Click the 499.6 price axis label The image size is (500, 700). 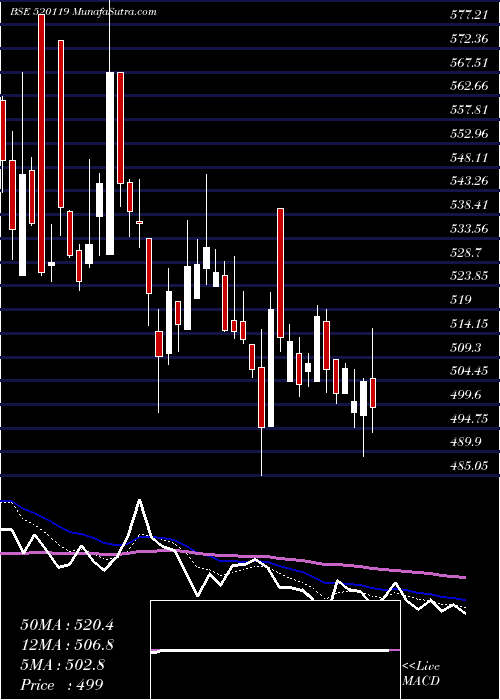[466, 395]
